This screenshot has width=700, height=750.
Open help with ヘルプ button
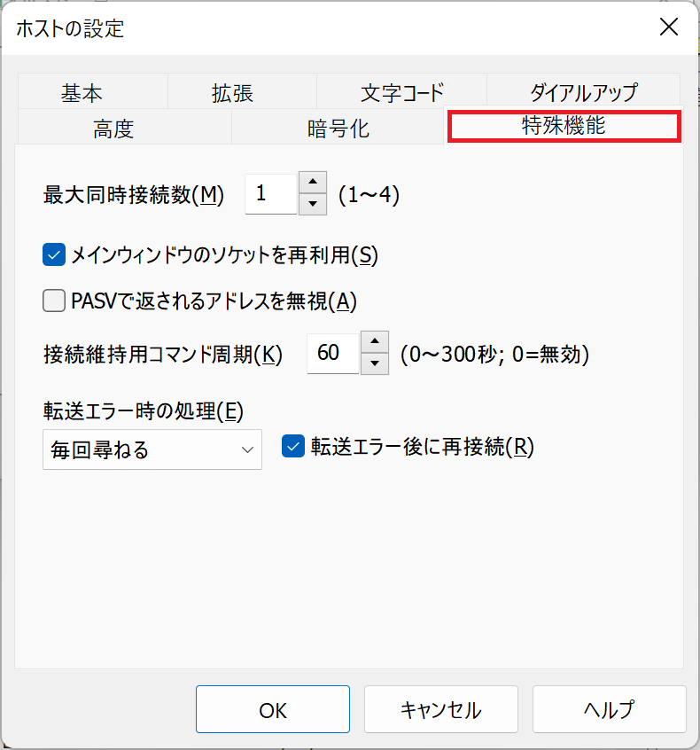coord(609,709)
